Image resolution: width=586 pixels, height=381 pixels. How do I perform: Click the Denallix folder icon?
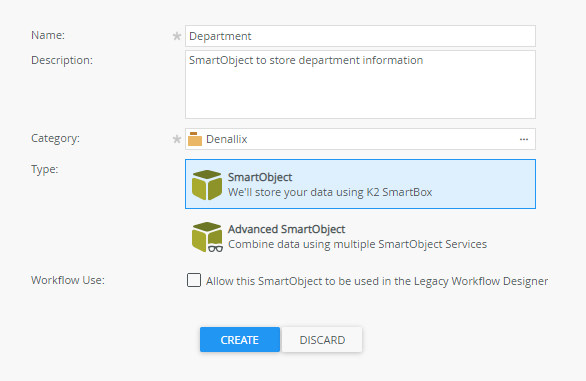coord(195,139)
